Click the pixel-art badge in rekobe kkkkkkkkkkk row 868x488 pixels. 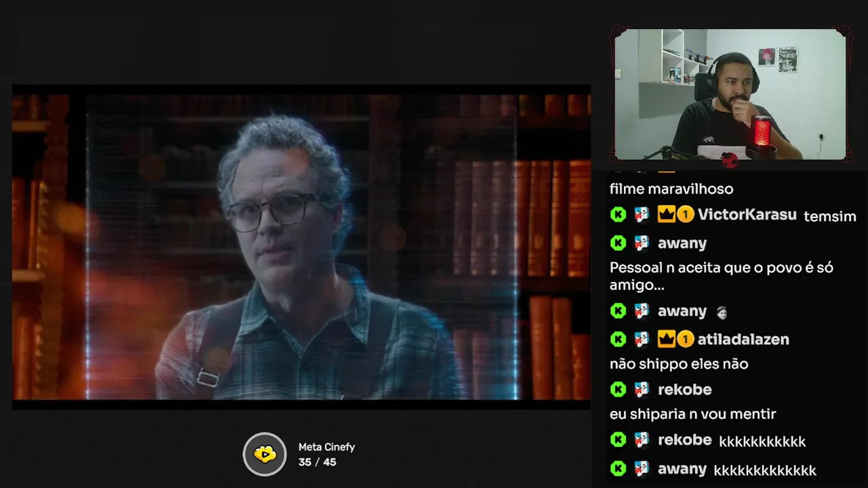point(642,440)
